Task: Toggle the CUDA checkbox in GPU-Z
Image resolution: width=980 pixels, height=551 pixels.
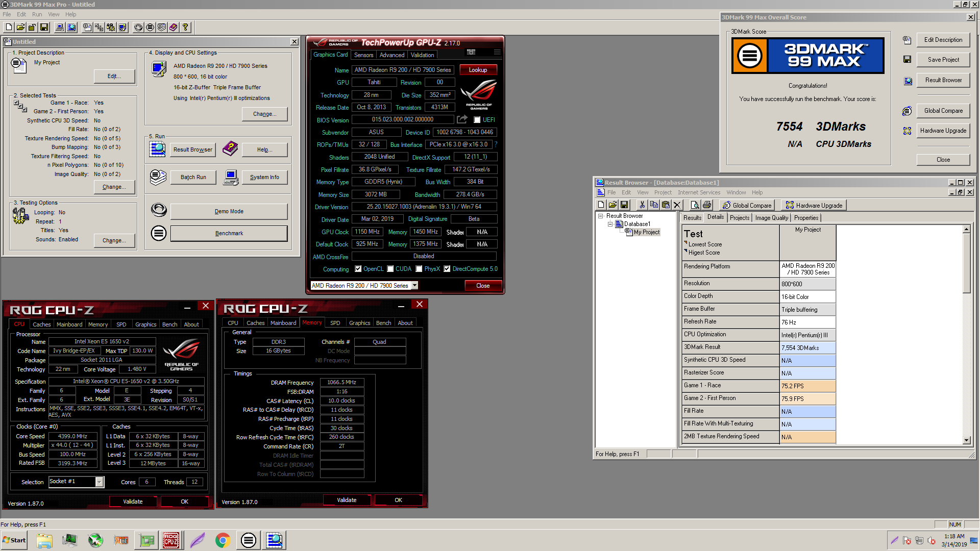Action: point(390,269)
